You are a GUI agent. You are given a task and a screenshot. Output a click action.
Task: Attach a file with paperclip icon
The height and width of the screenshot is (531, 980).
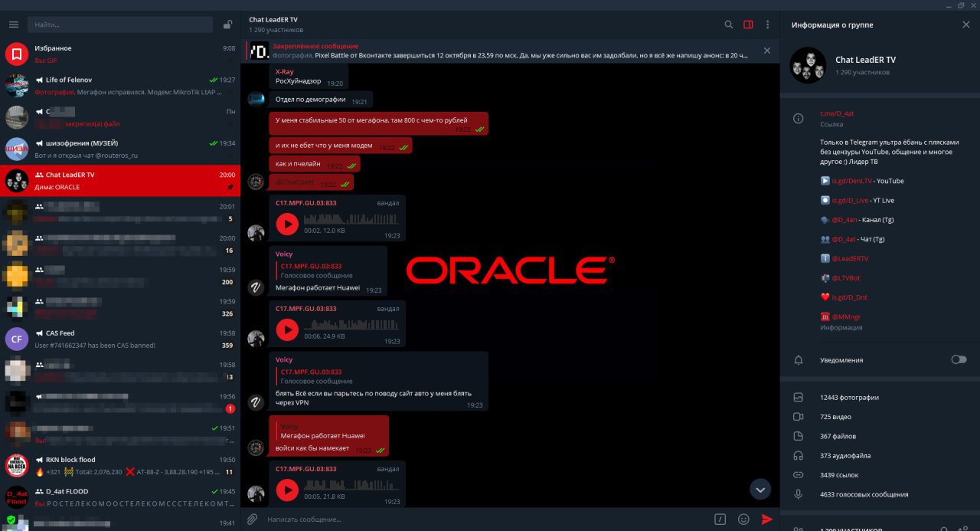point(252,519)
